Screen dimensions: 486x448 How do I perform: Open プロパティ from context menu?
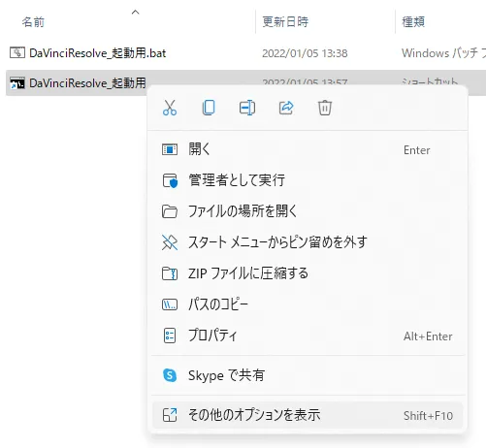coord(308,336)
